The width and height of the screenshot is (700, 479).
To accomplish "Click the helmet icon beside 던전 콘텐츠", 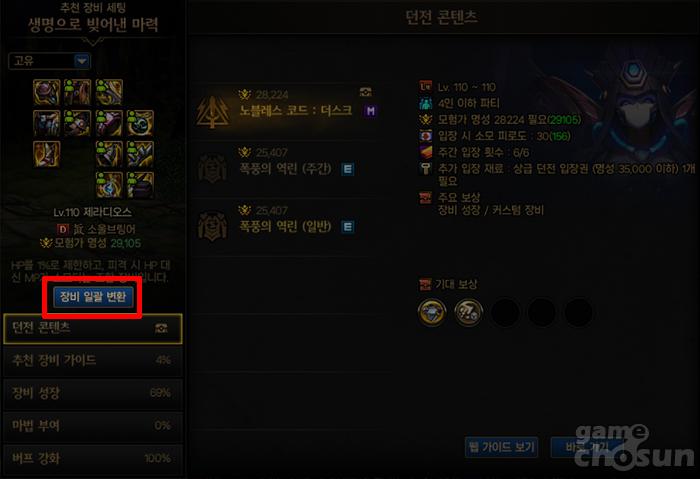I will click(x=161, y=329).
